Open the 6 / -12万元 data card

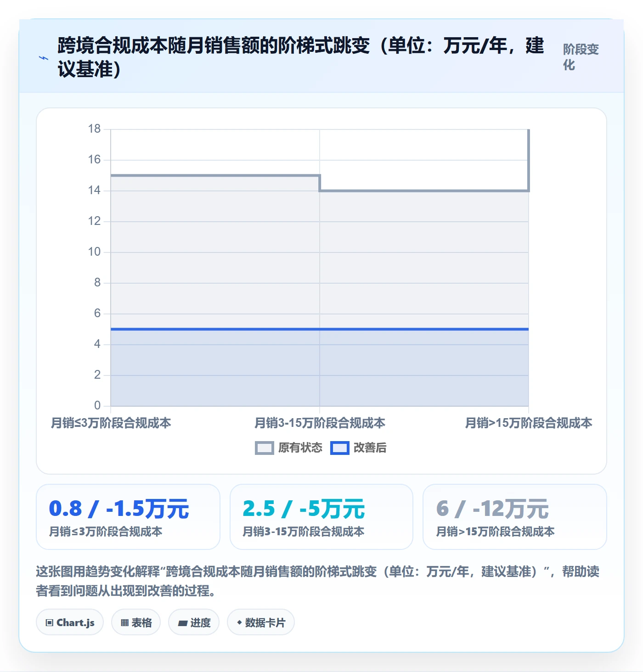click(x=515, y=517)
